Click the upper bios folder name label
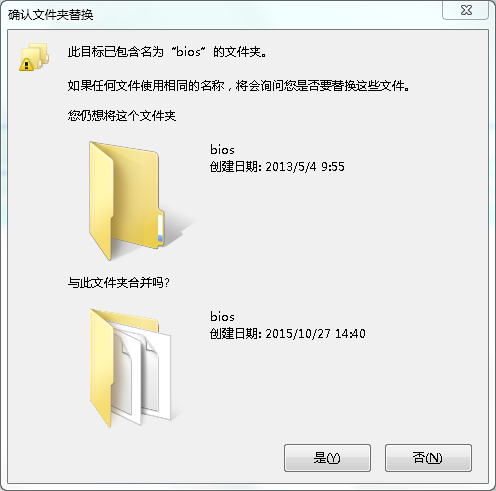496x491 pixels. coord(222,150)
